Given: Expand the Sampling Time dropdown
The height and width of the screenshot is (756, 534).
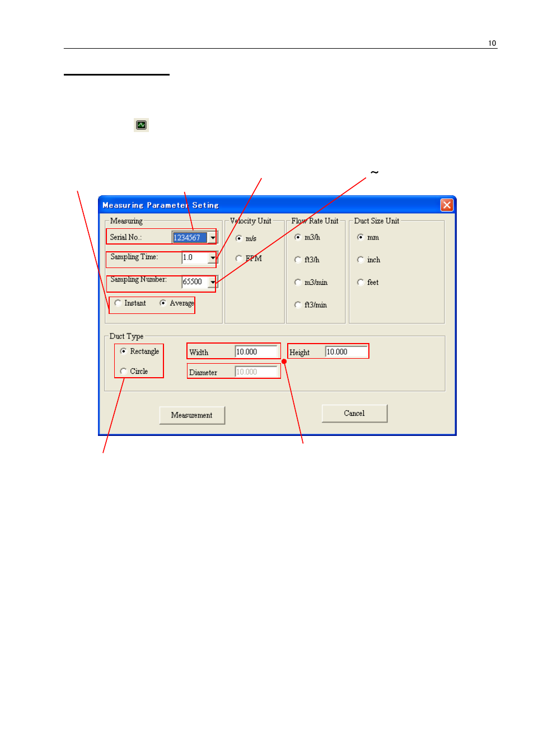Looking at the screenshot, I should pyautogui.click(x=213, y=259).
